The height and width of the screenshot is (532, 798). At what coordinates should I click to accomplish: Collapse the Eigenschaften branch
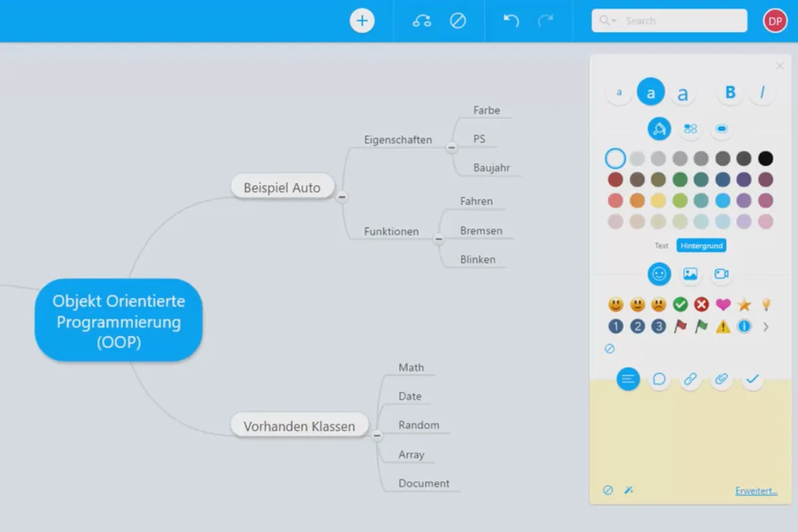point(452,147)
